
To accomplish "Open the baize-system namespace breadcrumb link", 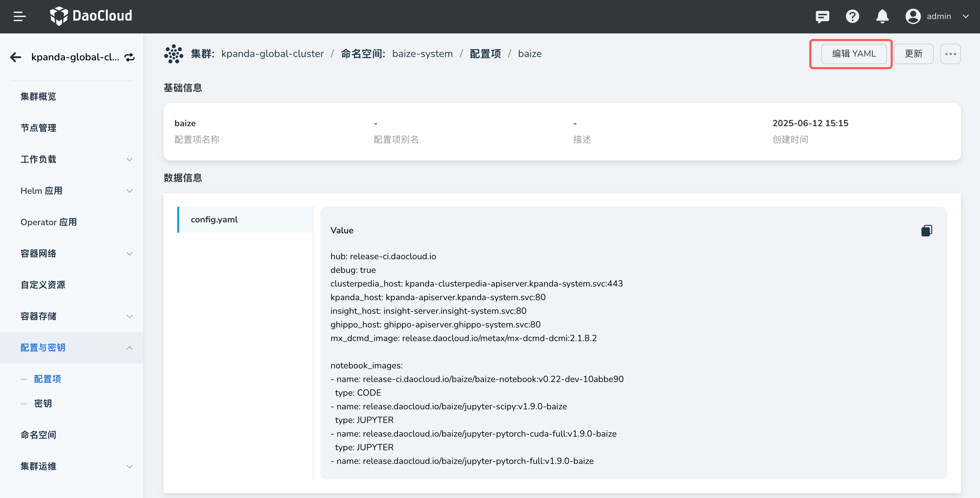I will (x=422, y=54).
